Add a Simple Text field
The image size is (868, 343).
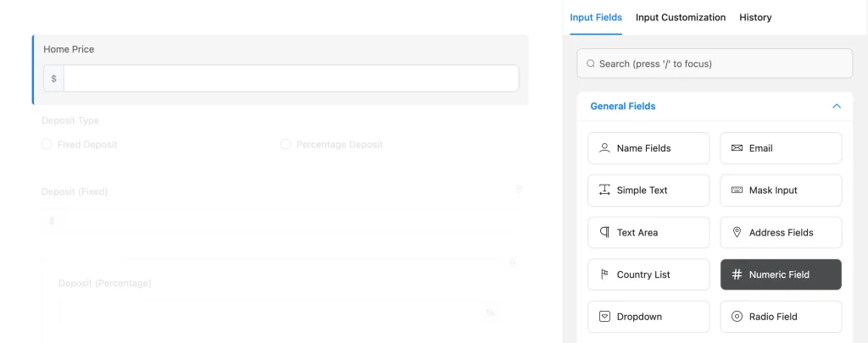[x=648, y=191]
